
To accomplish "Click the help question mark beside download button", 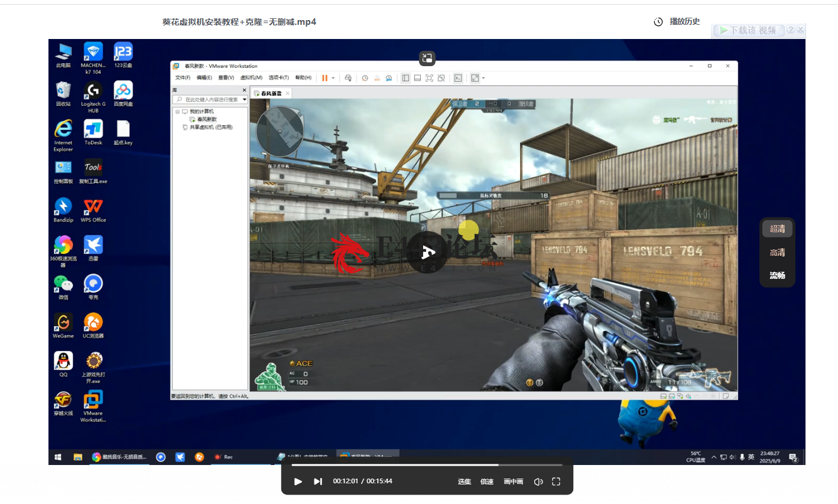I will click(x=791, y=30).
